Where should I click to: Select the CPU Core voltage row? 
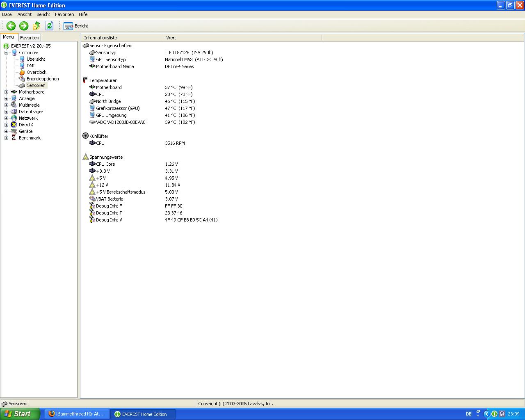(133, 164)
